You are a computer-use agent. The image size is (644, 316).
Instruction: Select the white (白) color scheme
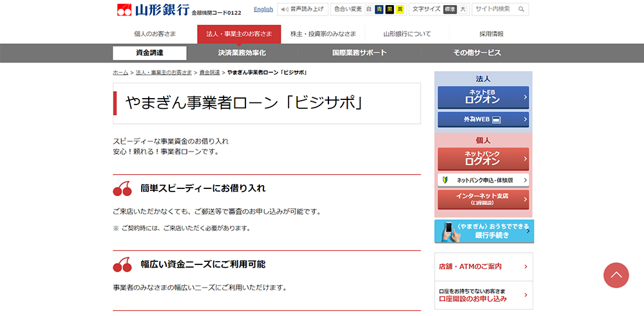point(369,9)
